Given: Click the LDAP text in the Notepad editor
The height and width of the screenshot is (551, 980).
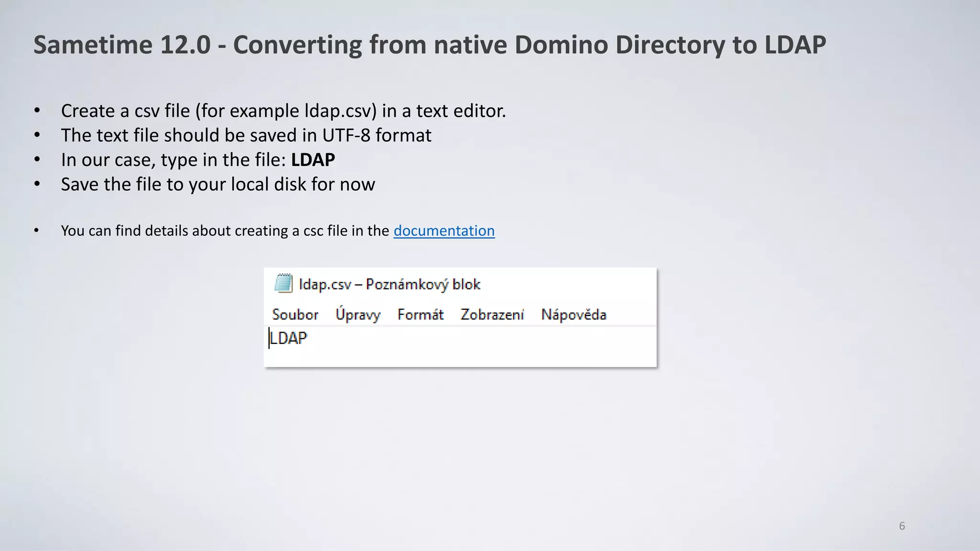Looking at the screenshot, I should (289, 338).
